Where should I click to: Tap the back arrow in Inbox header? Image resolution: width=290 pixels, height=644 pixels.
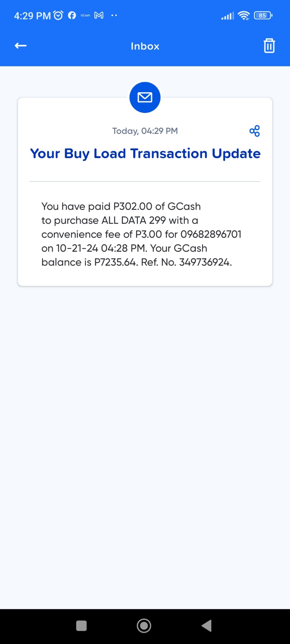(21, 46)
